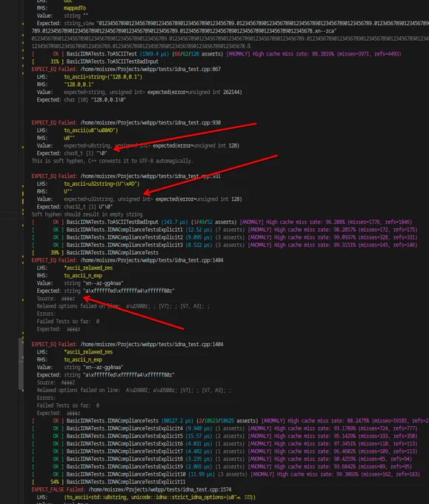Select the IDNAComplianceTestsExplicit7 result line
Screen dimensions: 429x504
tap(225, 451)
